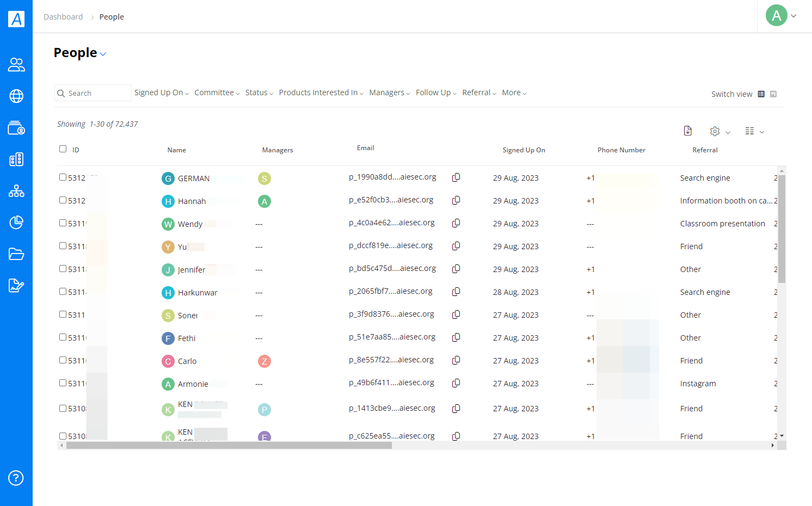The width and height of the screenshot is (812, 506).
Task: Open Harkunwar's person record
Action: 198,293
